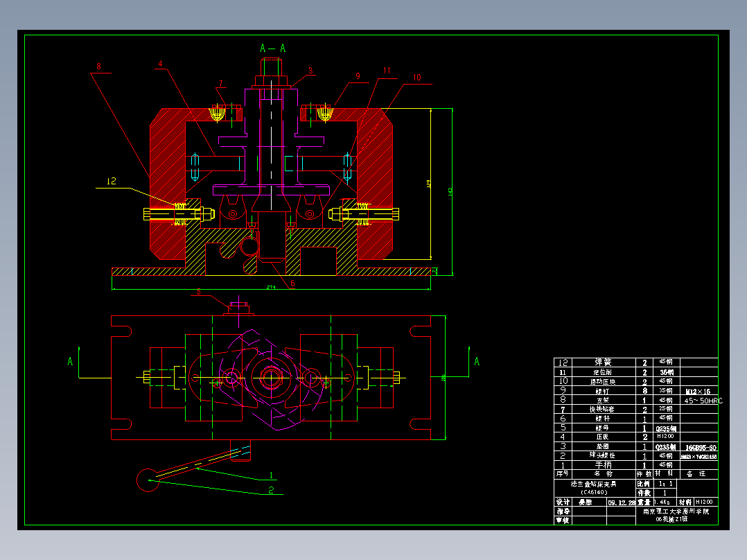Select the '(CA6140)' subtitle in the title block
The width and height of the screenshot is (747, 560).
click(x=594, y=493)
